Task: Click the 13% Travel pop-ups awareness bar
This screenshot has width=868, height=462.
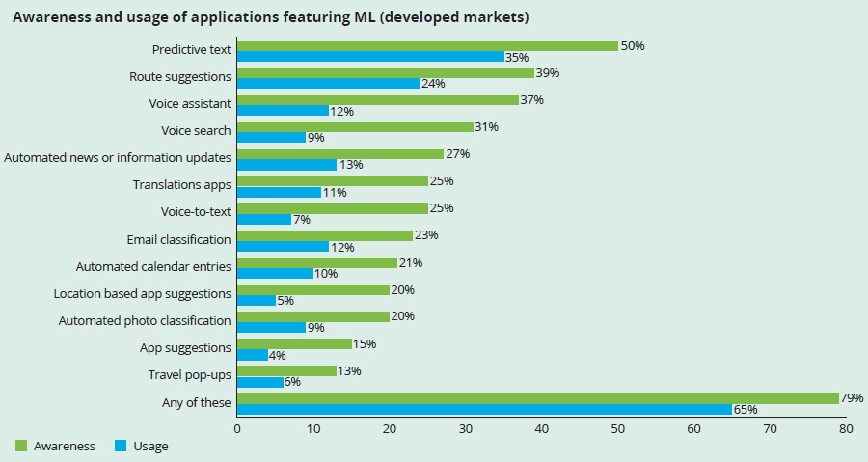Action: [286, 370]
